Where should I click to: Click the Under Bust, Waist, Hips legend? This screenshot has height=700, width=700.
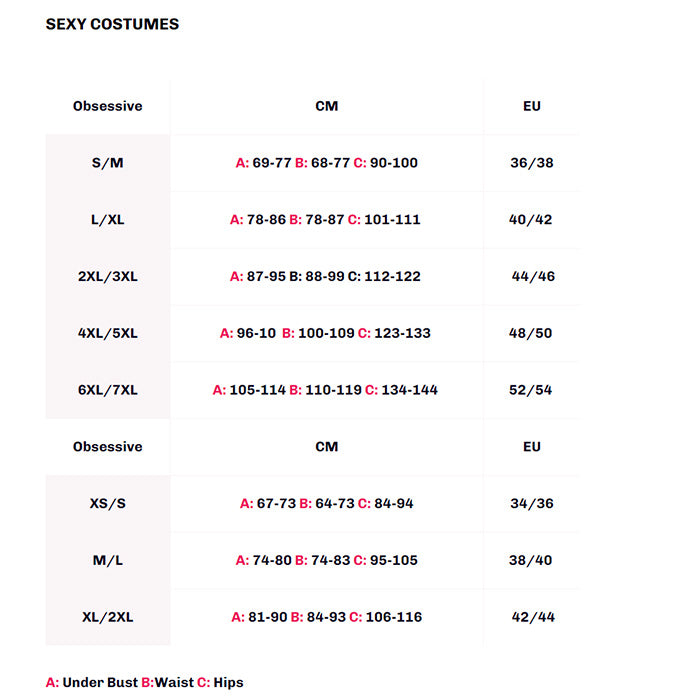144,683
